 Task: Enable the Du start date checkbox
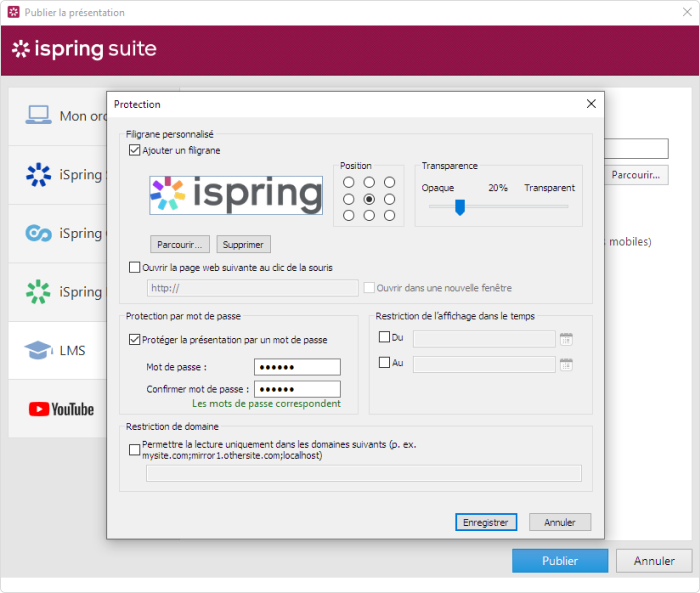click(384, 337)
